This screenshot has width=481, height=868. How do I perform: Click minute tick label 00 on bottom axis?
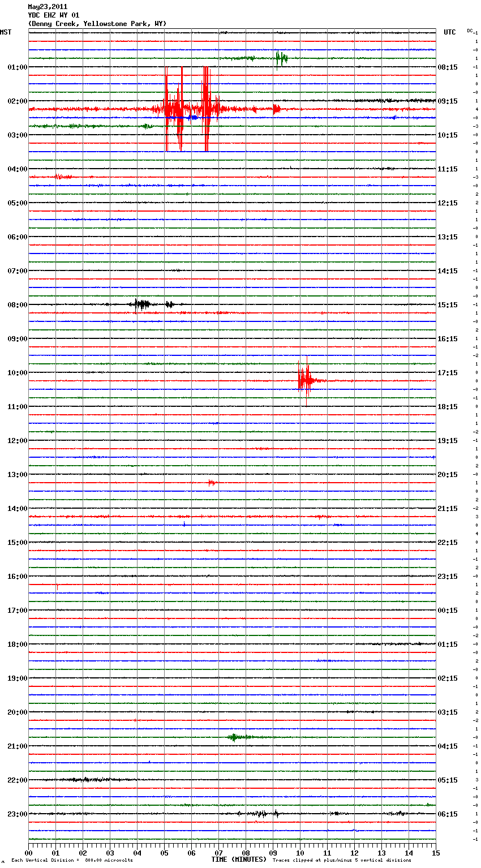pos(28,853)
